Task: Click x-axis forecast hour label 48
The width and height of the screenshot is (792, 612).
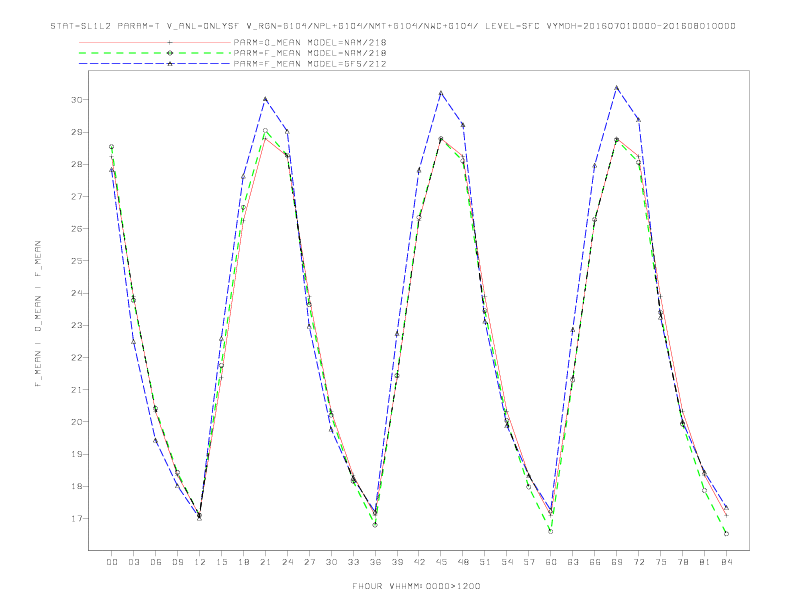Action: point(463,562)
